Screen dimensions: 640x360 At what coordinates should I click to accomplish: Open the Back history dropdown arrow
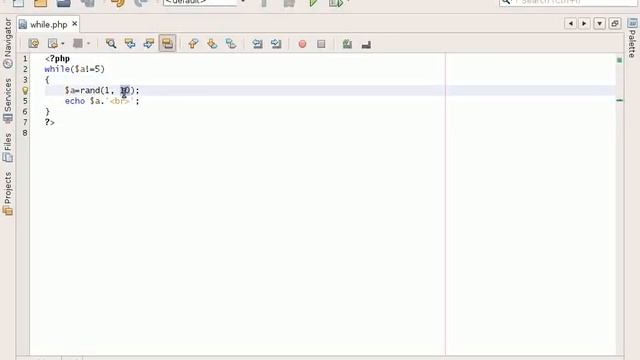click(62, 44)
